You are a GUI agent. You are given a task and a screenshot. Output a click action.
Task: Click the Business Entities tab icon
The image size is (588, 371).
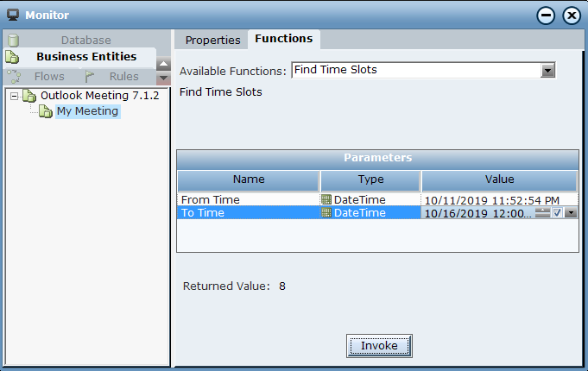click(x=12, y=57)
